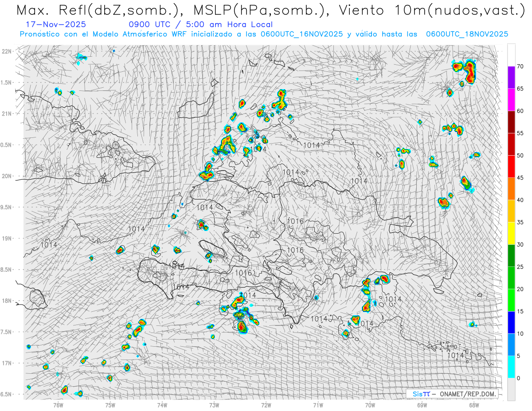Click the colorbar value label '55'
This screenshot has width=532, height=411.
(x=520, y=133)
